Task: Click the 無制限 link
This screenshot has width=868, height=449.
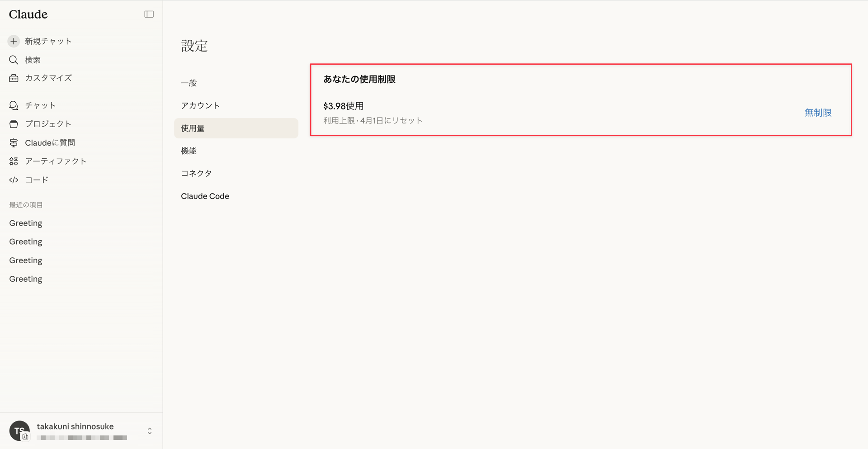Action: (x=818, y=113)
